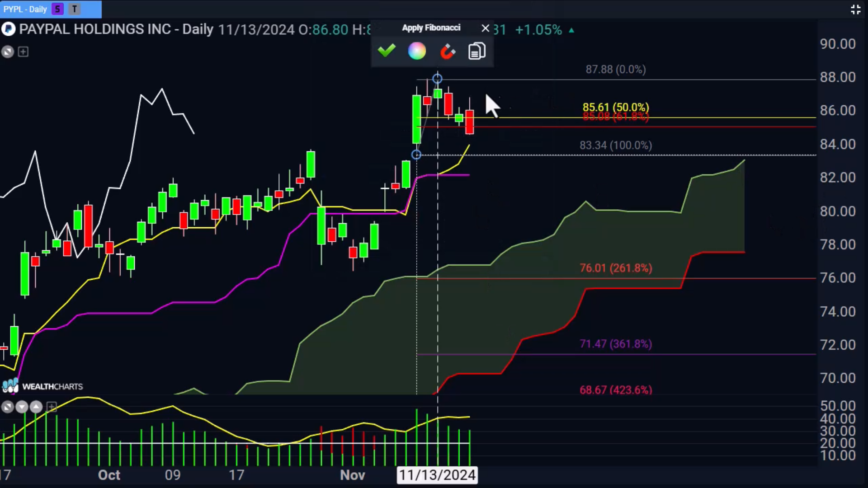Click the 11/13/2024 date marker on axis
This screenshot has width=868, height=488.
[437, 475]
